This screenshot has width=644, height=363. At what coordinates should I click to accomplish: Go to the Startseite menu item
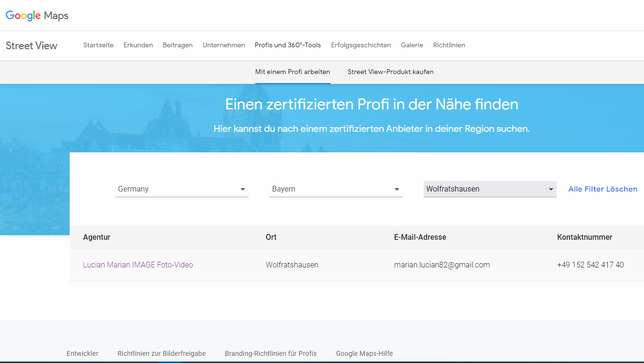point(98,45)
